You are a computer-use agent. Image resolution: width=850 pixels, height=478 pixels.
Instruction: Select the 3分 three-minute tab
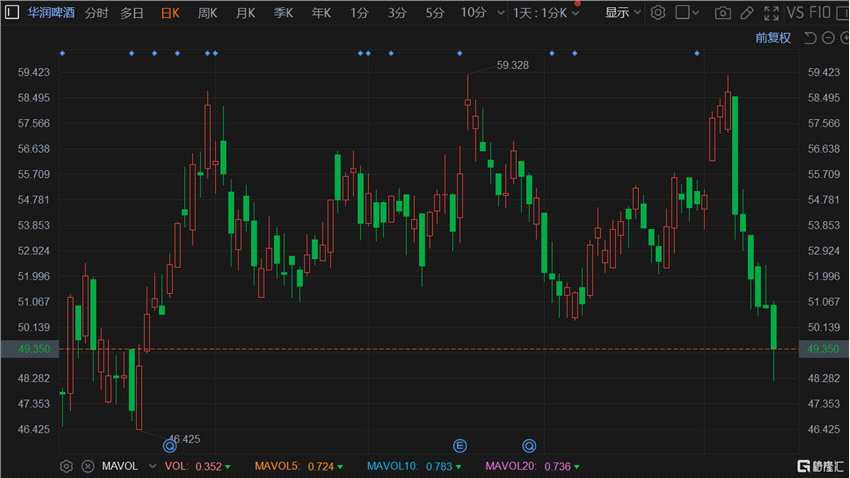[x=397, y=13]
